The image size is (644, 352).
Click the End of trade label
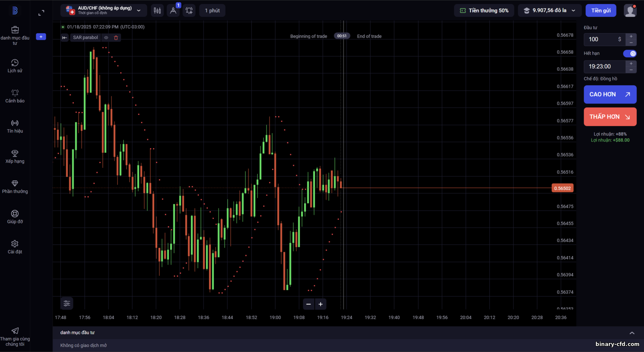click(369, 36)
